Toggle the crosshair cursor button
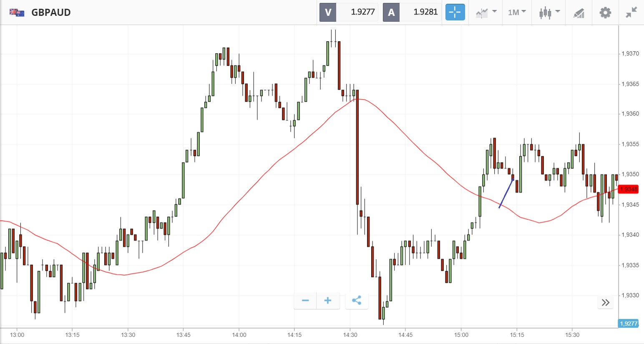The width and height of the screenshot is (644, 344). [x=455, y=12]
